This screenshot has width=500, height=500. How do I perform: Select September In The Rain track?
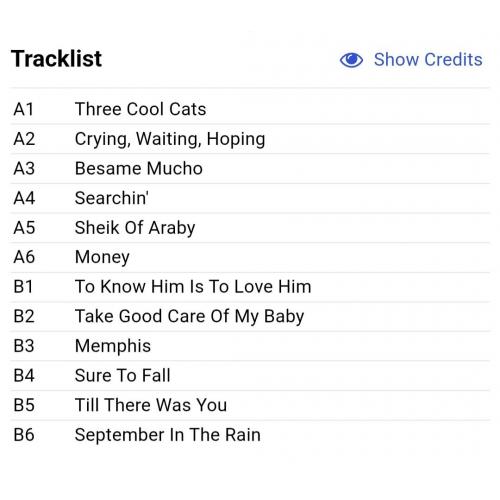pos(168,435)
